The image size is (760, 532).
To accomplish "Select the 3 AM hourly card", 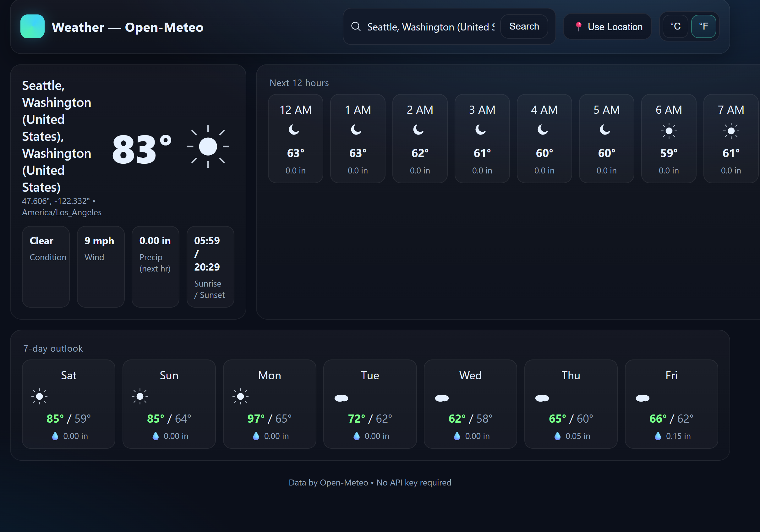I will [x=482, y=138].
